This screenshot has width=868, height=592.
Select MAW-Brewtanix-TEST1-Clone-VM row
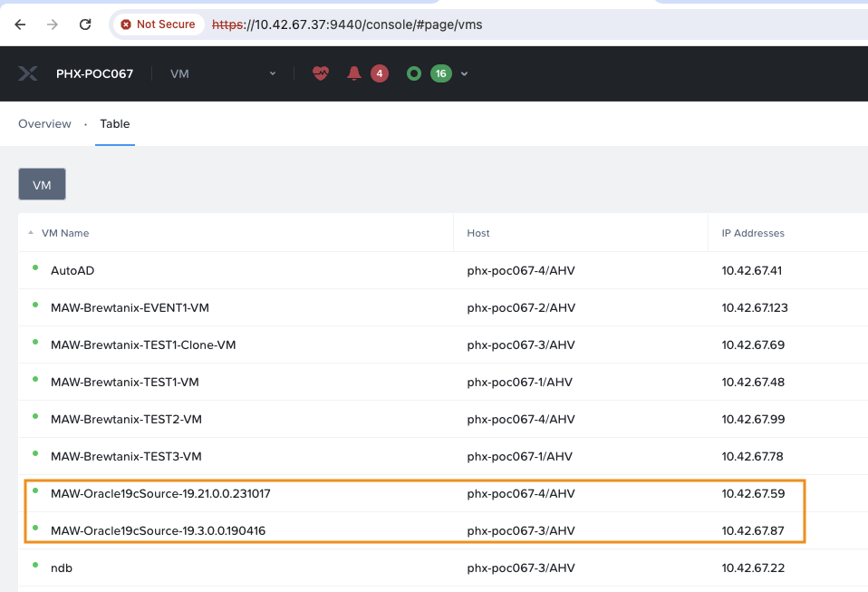(443, 345)
